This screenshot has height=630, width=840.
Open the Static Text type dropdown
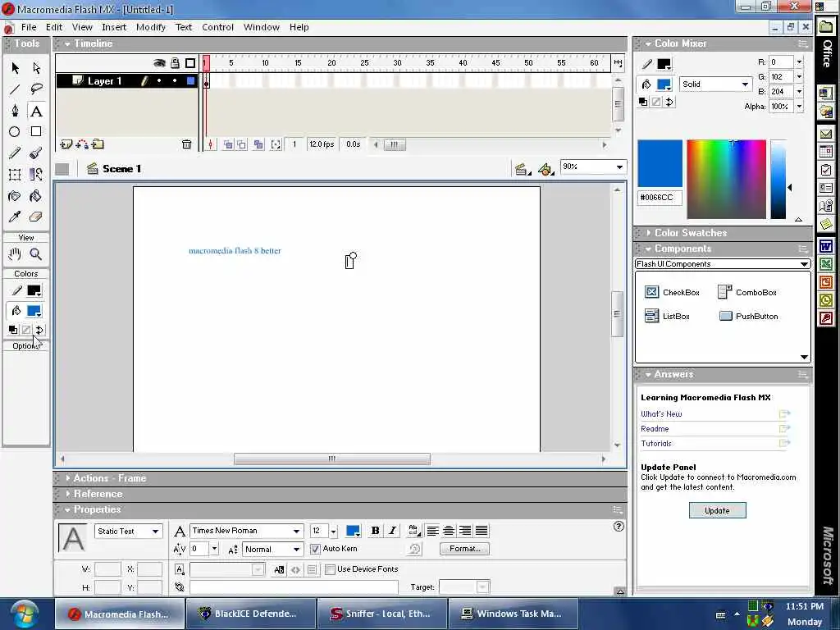point(128,532)
